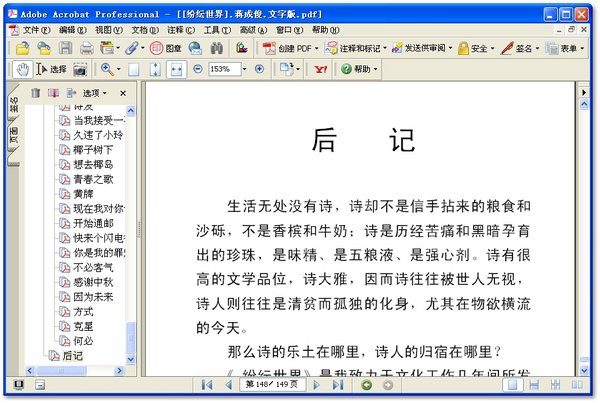This screenshot has height=403, width=600.
Task: Select the Hand tool
Action: (x=23, y=70)
